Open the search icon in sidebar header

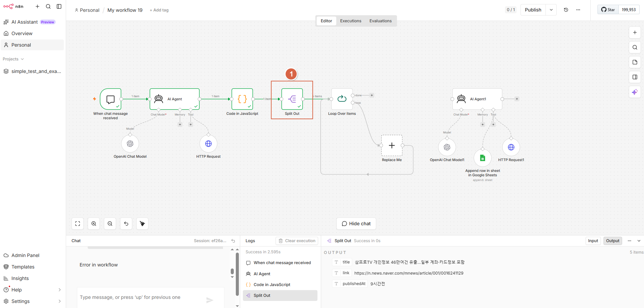tap(48, 6)
